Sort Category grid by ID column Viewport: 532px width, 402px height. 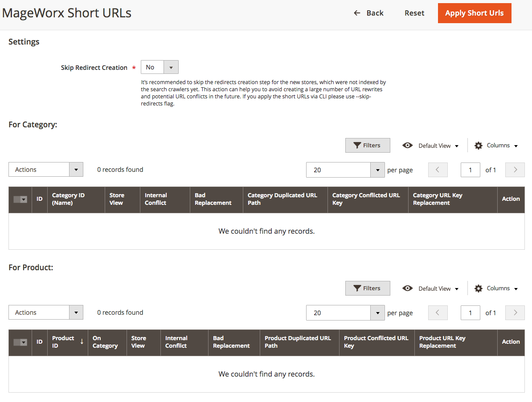pyautogui.click(x=40, y=199)
